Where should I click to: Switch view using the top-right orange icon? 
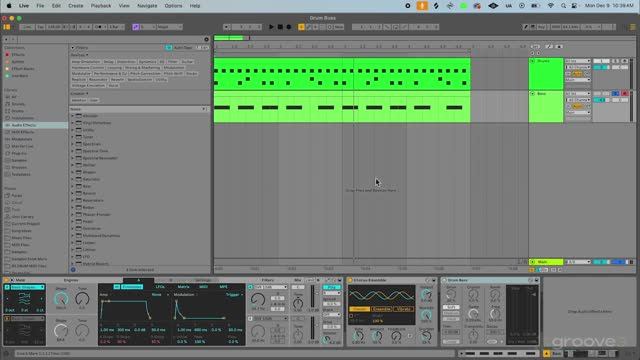(632, 27)
